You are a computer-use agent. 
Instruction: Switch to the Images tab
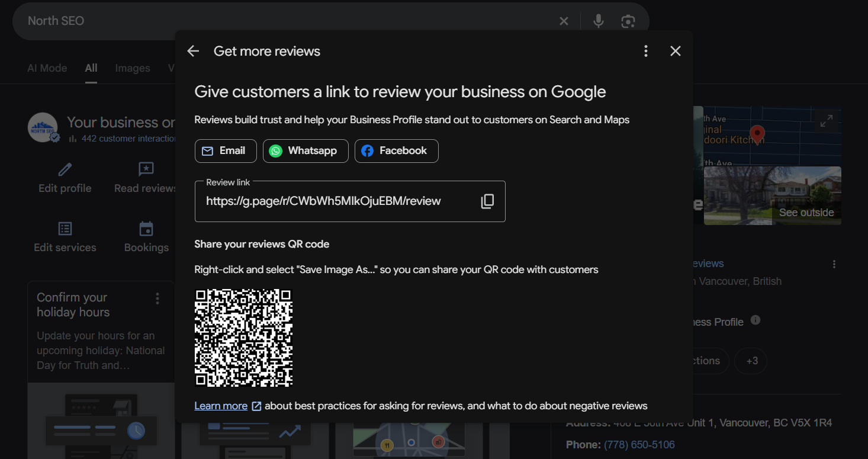coord(133,68)
